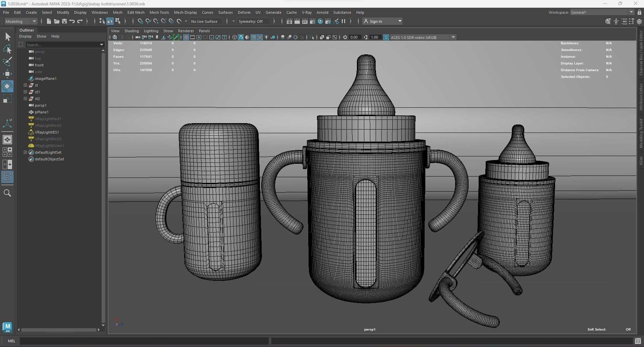Toggle the viewport resolution gate
Image resolution: width=644 pixels, height=347 pixels.
199,37
